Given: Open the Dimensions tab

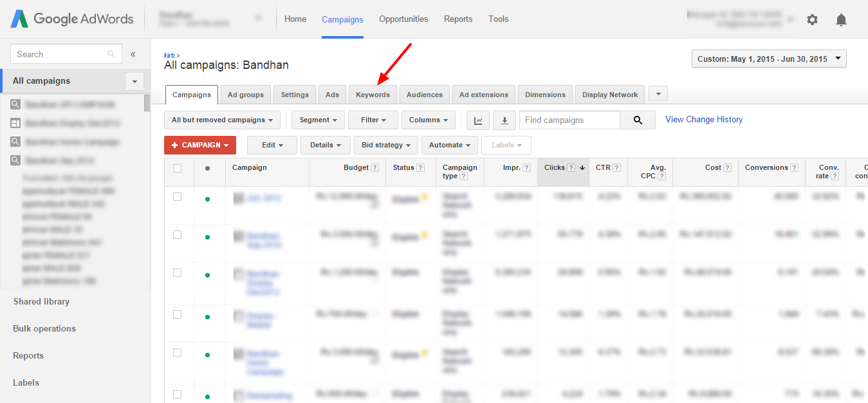Looking at the screenshot, I should click(545, 95).
